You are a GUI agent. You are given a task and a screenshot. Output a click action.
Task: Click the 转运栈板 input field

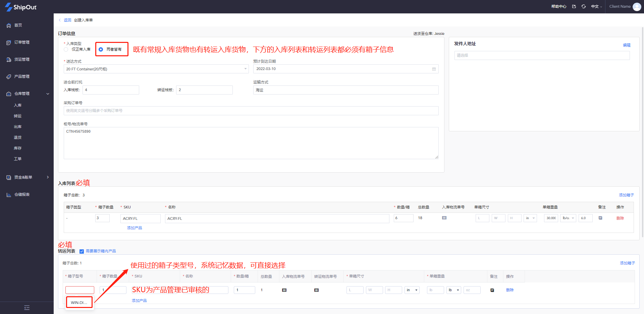coord(204,90)
